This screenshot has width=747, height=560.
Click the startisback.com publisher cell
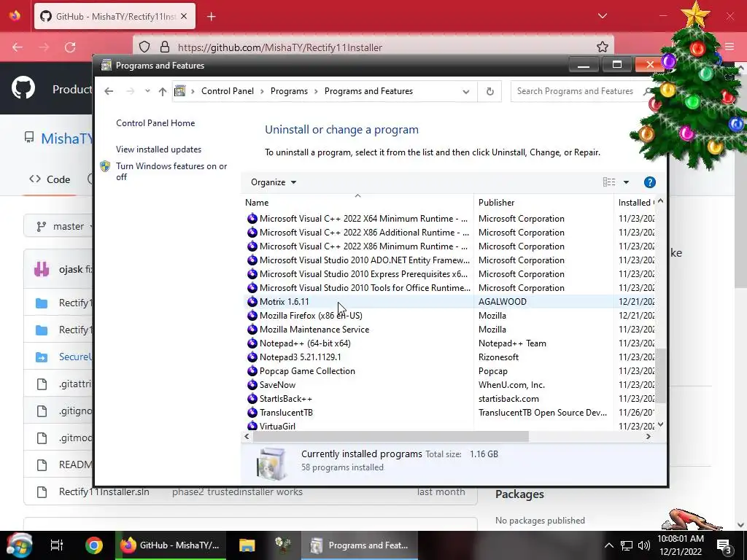click(x=508, y=398)
